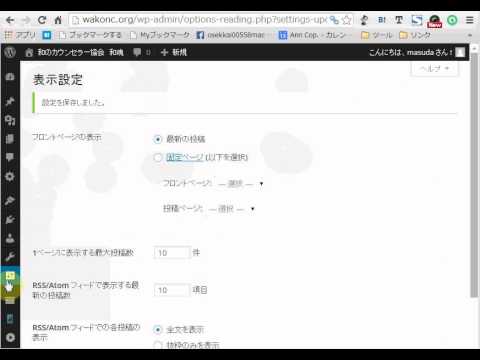Open the WordPress logo menu
480x360 pixels.
click(10, 52)
